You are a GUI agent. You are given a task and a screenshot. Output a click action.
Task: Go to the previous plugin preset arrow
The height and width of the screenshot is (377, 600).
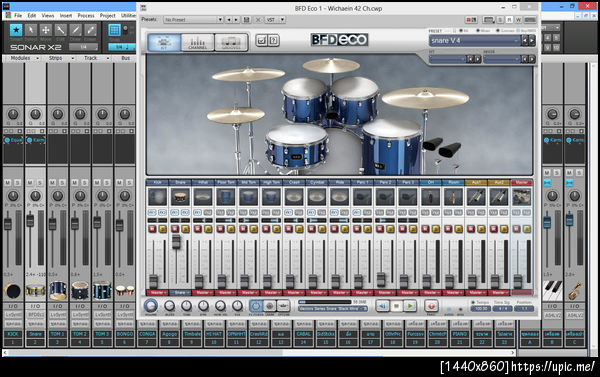(229, 20)
